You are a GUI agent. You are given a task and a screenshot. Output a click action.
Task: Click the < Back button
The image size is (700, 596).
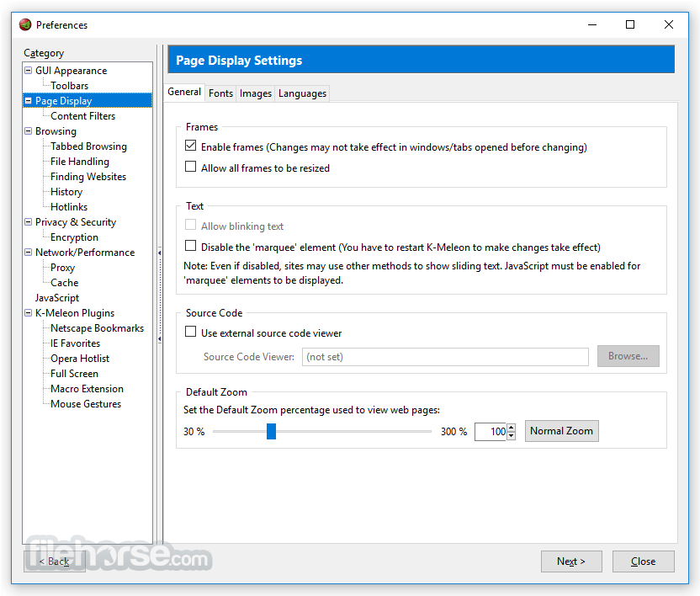point(55,561)
